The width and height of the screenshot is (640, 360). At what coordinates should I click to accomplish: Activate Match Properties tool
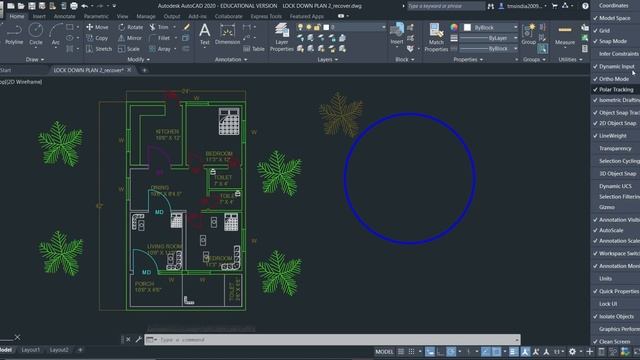(x=436, y=38)
